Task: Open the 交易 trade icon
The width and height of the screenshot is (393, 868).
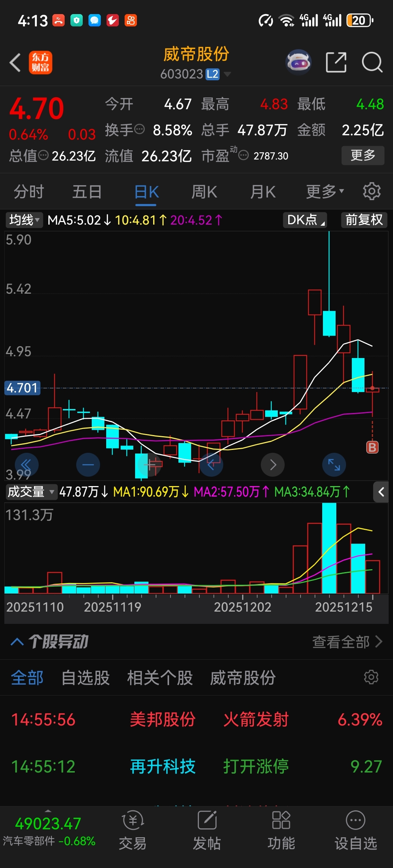Action: coord(133,831)
